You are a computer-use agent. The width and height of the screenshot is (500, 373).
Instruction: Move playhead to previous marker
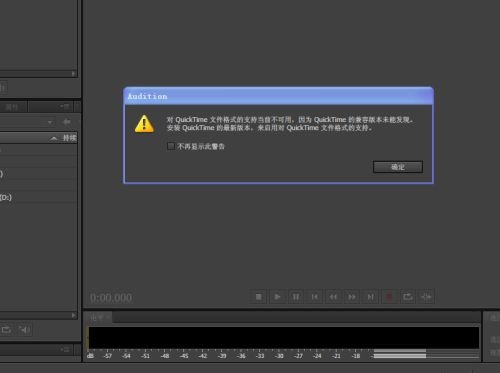(x=314, y=297)
